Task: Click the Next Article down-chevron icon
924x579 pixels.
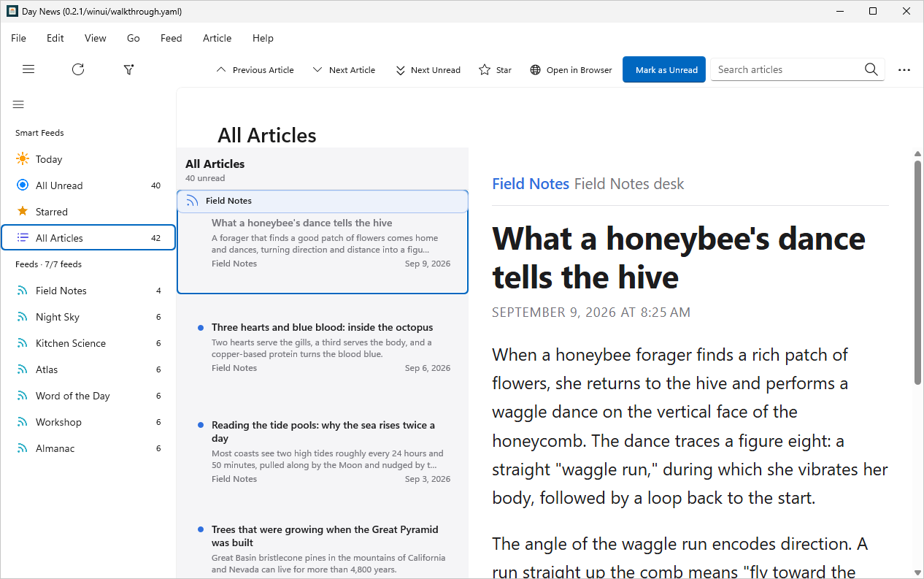Action: tap(317, 69)
